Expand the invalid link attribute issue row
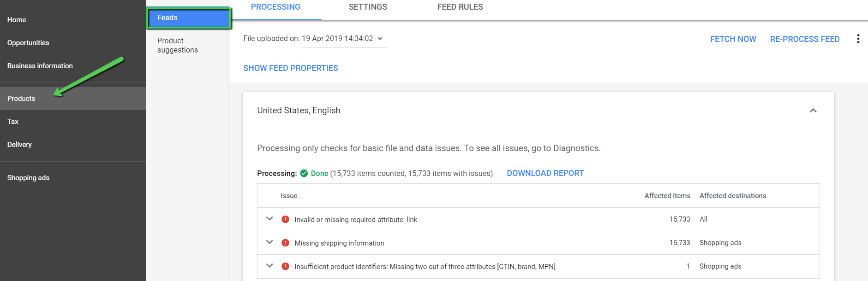Screen dimensions: 868x281 point(269,219)
